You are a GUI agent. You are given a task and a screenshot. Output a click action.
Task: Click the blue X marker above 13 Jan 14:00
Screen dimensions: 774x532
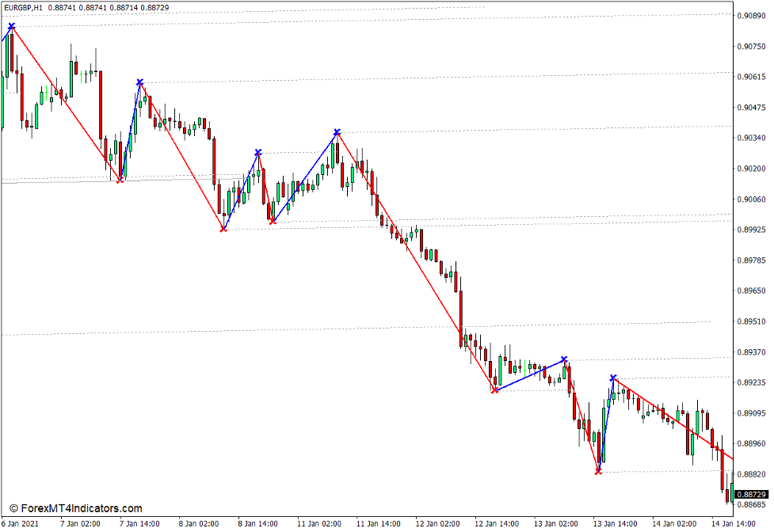(612, 379)
